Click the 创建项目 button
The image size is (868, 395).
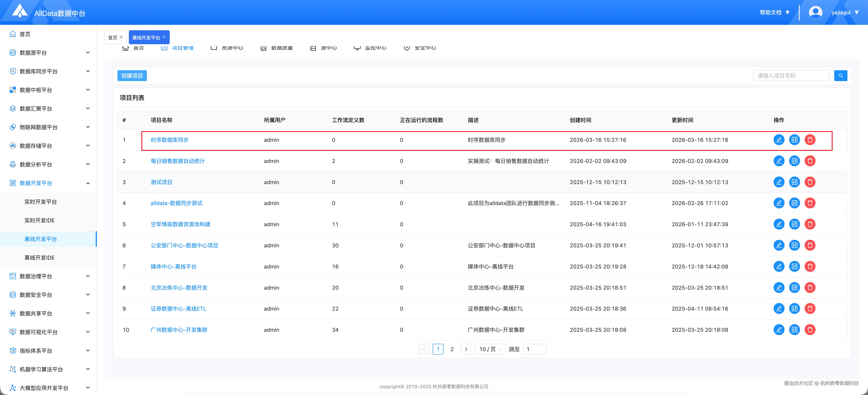coord(132,75)
